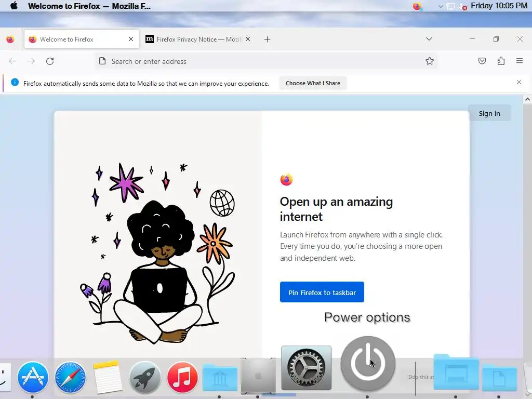Open the network status tray icon
The height and width of the screenshot is (399, 532).
450,6
